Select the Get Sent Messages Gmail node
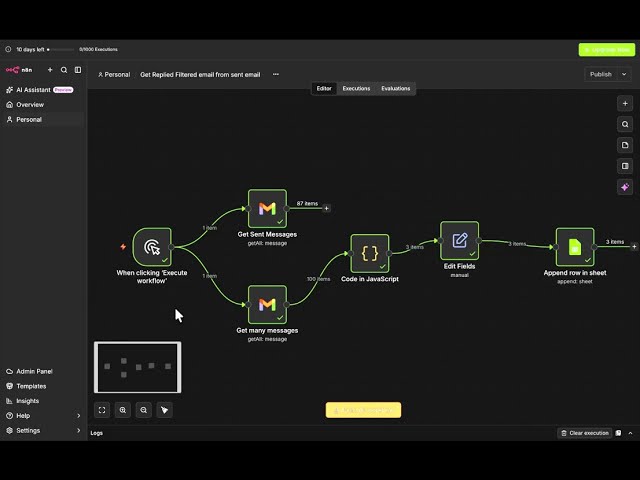 click(267, 209)
